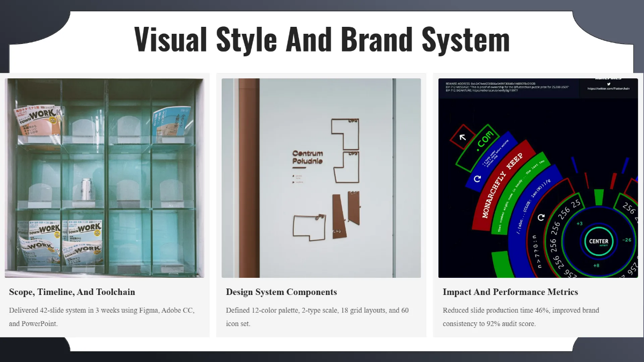Viewport: 644px width, 362px height.
Task: Click the Visual Style And Brand System title
Action: click(322, 39)
